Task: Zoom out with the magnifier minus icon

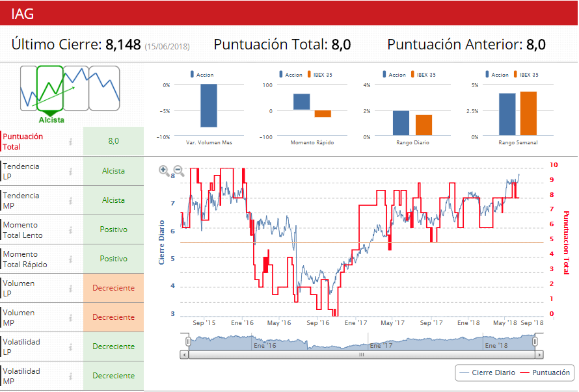Action: 179,170
